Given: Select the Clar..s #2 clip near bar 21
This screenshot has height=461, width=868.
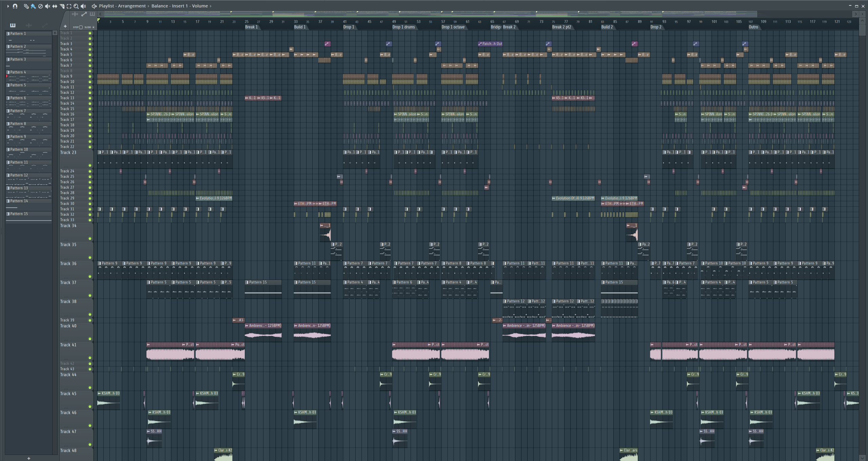Looking at the screenshot, I should tap(223, 454).
